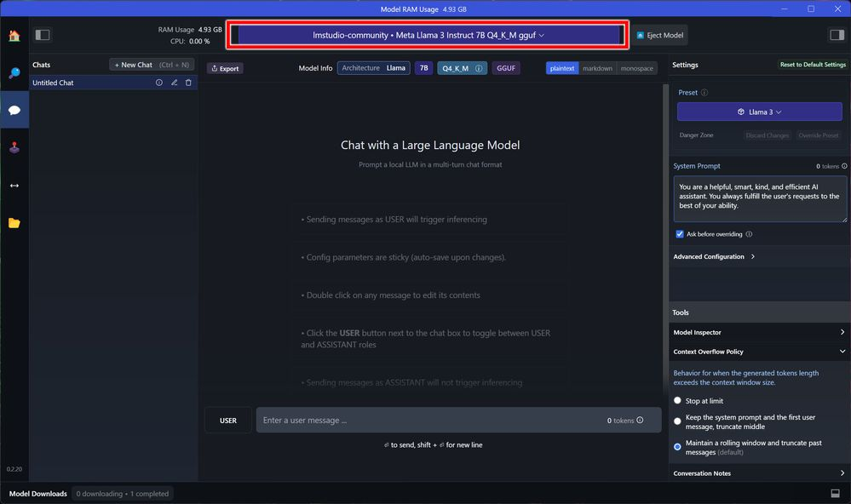Click Ask before overriding info icon
Screen dimensions: 851x504
coord(749,234)
